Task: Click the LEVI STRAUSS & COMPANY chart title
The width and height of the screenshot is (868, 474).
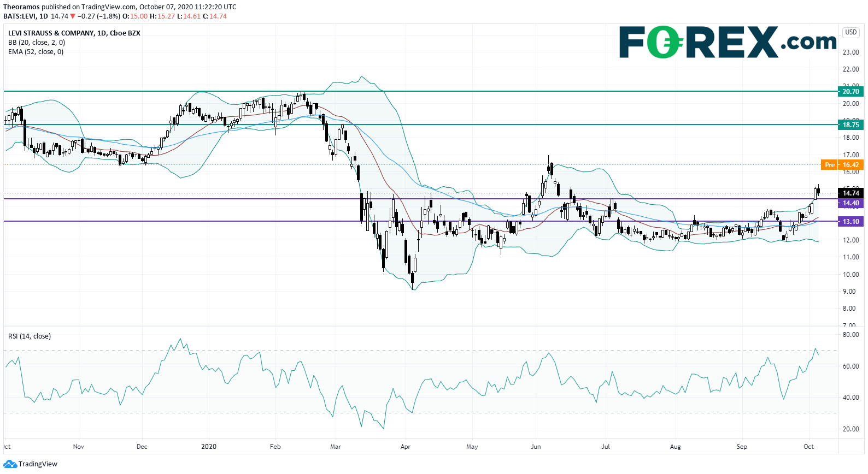Action: (74, 33)
